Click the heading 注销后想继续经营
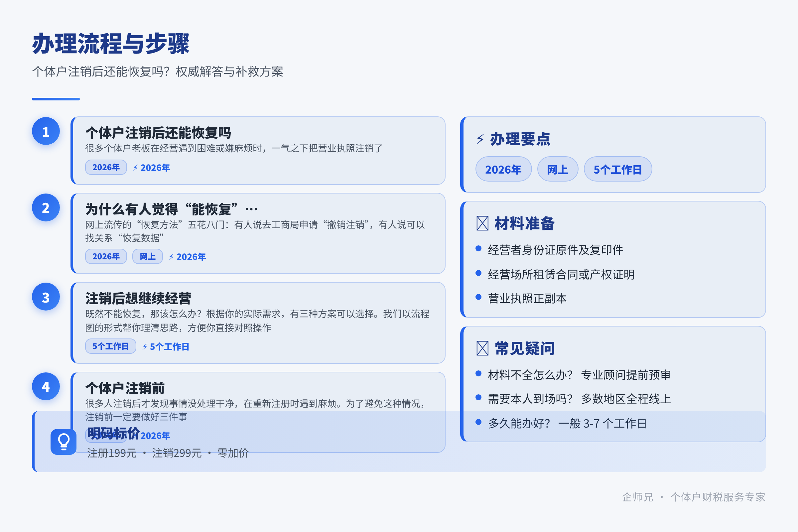This screenshot has width=798, height=532. click(138, 298)
